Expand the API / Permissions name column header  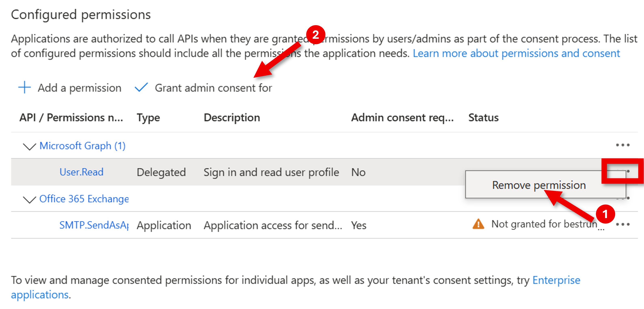coord(71,117)
